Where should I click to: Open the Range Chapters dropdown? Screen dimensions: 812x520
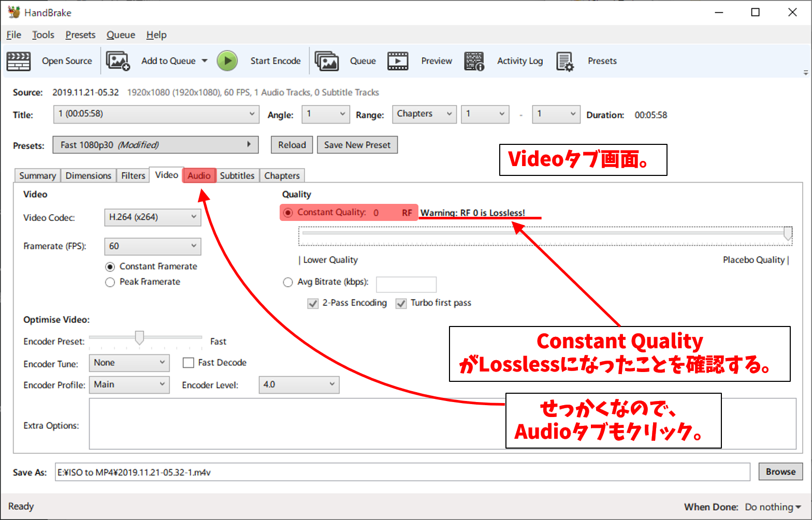point(424,114)
